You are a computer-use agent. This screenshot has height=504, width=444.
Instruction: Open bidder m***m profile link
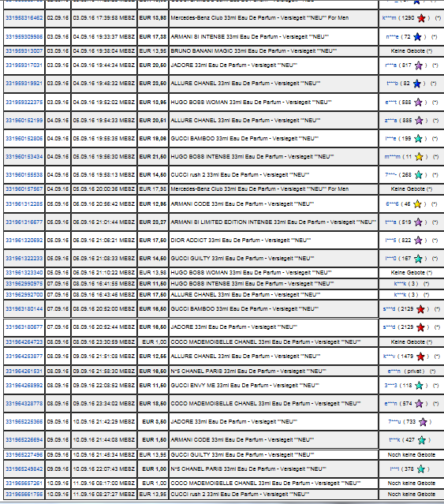392,157
